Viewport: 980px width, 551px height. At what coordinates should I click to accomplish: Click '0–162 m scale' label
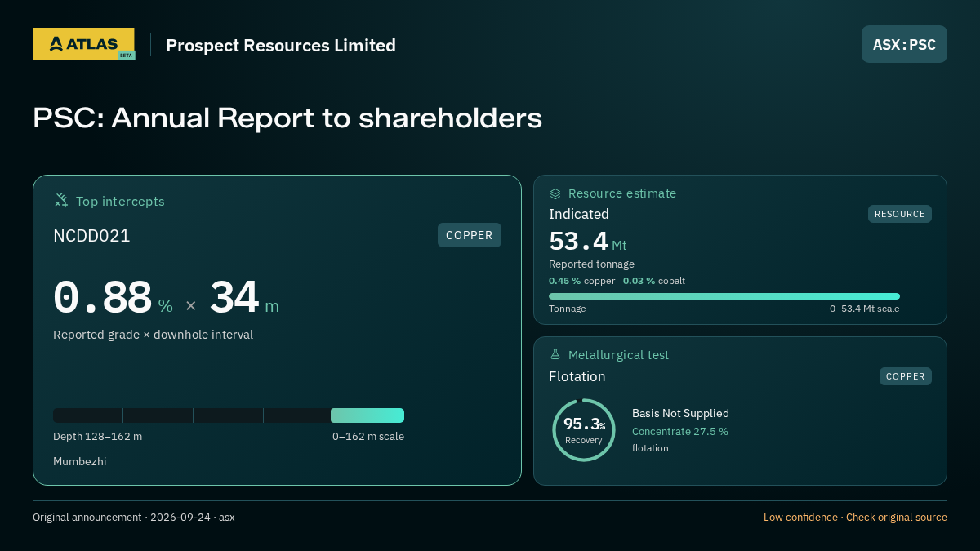point(368,437)
